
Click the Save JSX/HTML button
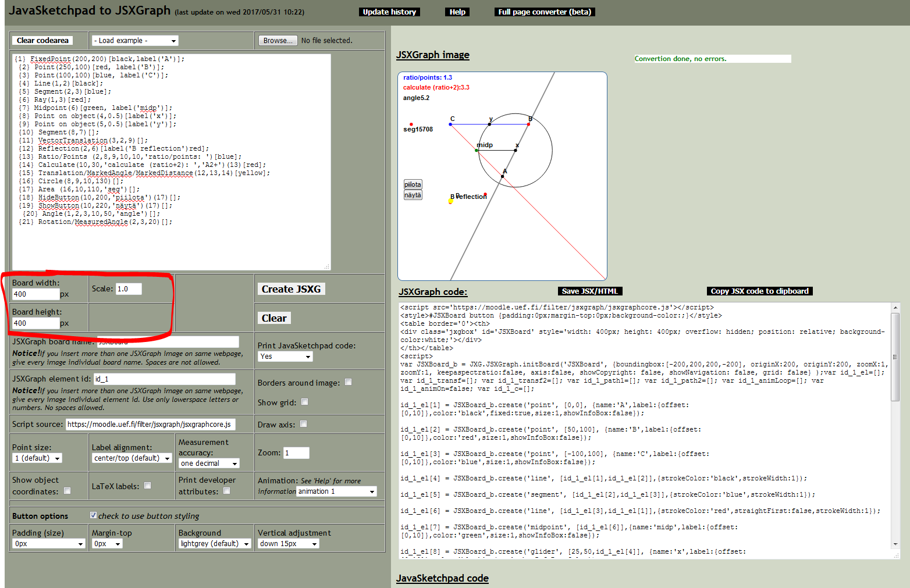coord(590,291)
